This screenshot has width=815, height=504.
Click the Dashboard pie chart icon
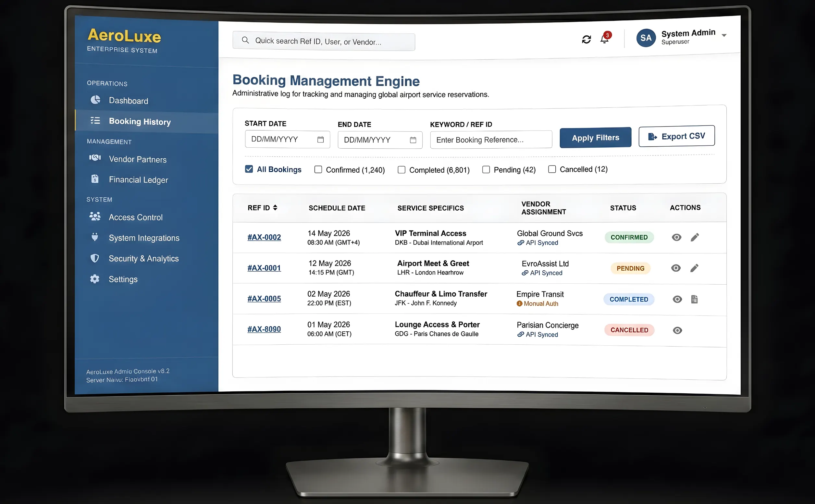point(95,100)
